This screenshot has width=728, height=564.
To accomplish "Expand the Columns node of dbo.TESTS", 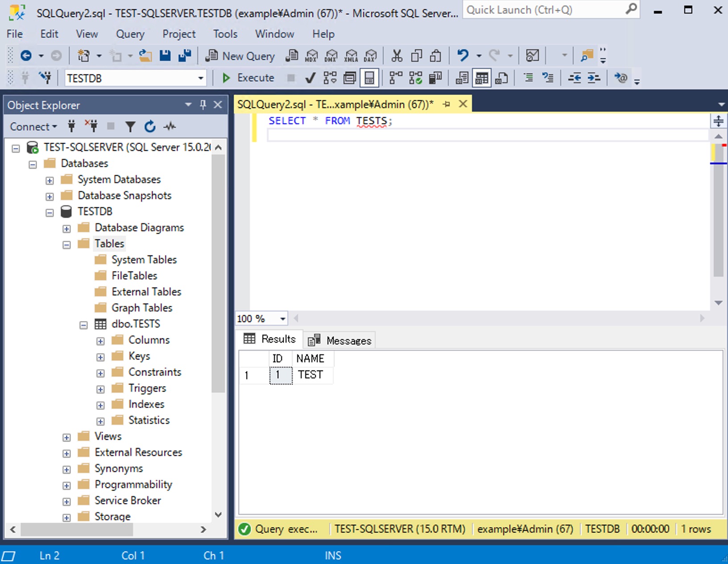I will [x=100, y=340].
